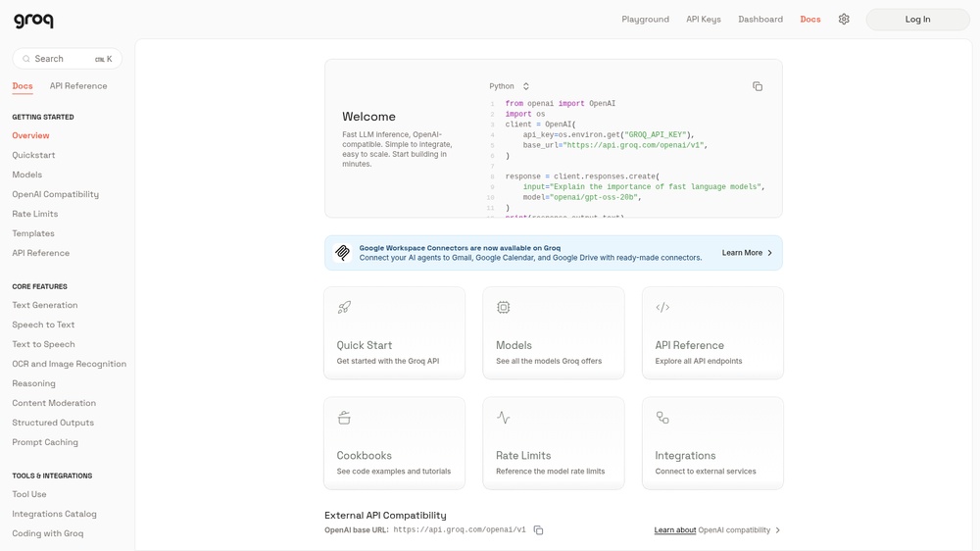Viewport: 980px width, 551px height.
Task: Select Docs in top navigation
Action: (x=810, y=20)
